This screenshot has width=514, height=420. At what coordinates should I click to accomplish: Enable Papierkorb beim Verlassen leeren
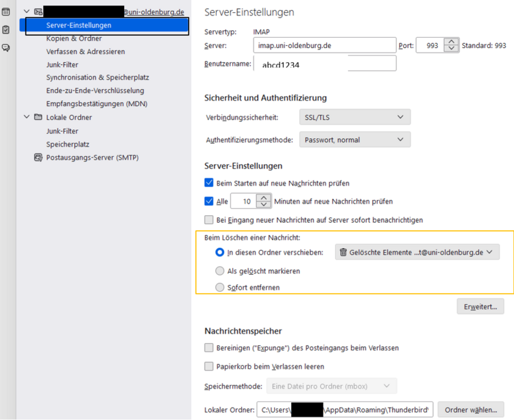click(x=209, y=367)
